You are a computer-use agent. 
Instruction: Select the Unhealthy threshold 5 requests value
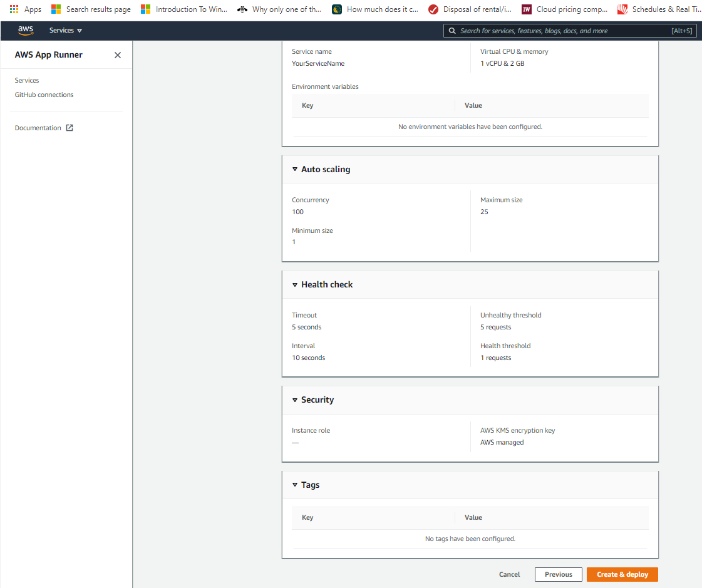pos(495,328)
